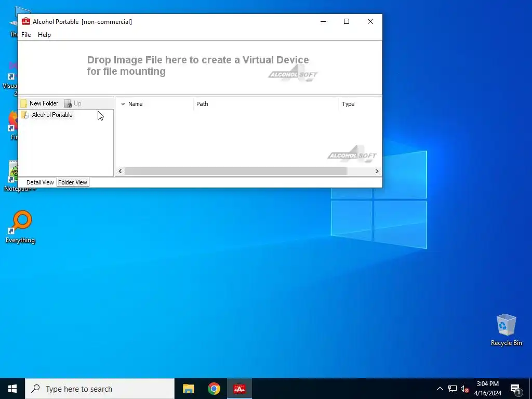Sort the list by Name column
The image size is (532, 399).
(x=154, y=104)
